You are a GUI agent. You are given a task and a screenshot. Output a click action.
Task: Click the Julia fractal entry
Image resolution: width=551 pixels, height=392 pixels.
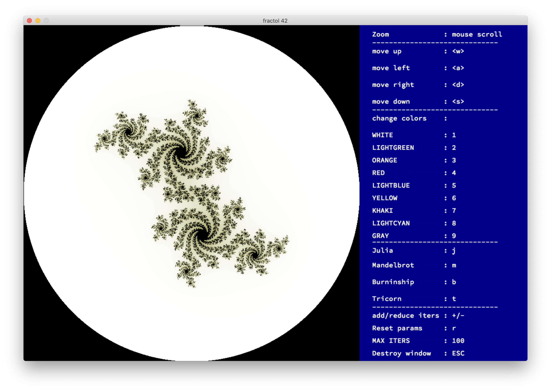coord(382,251)
